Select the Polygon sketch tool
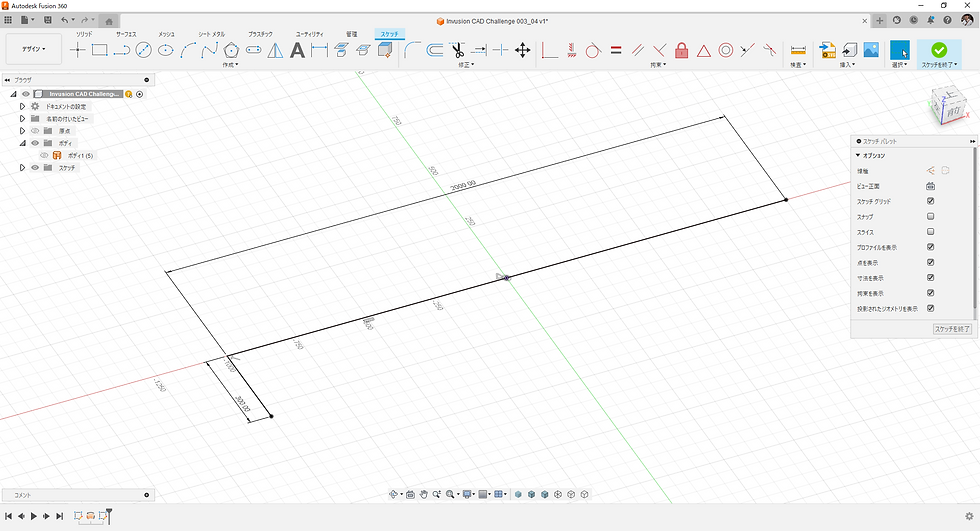 click(231, 51)
